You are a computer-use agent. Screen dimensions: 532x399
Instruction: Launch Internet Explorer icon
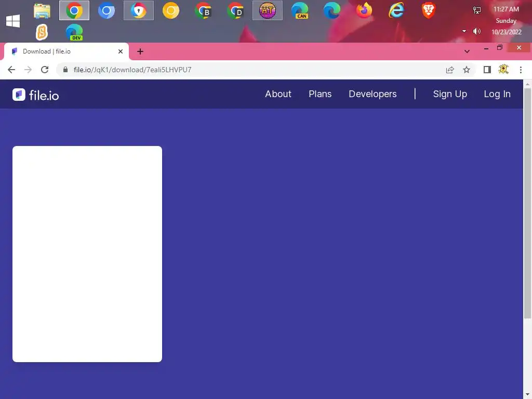[396, 10]
